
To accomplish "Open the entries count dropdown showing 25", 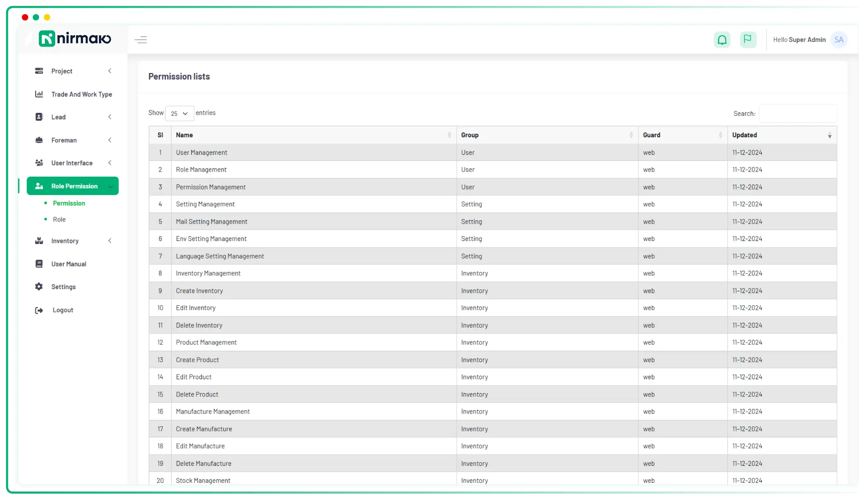I will point(180,113).
